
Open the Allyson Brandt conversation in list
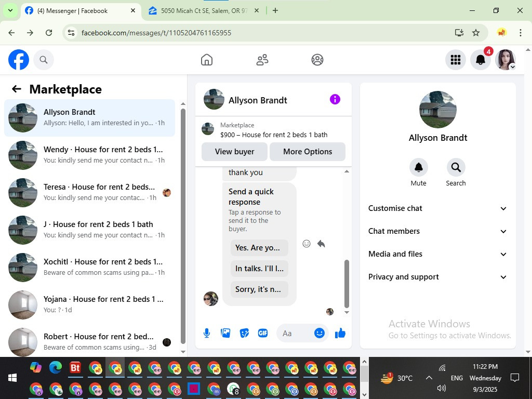(89, 118)
